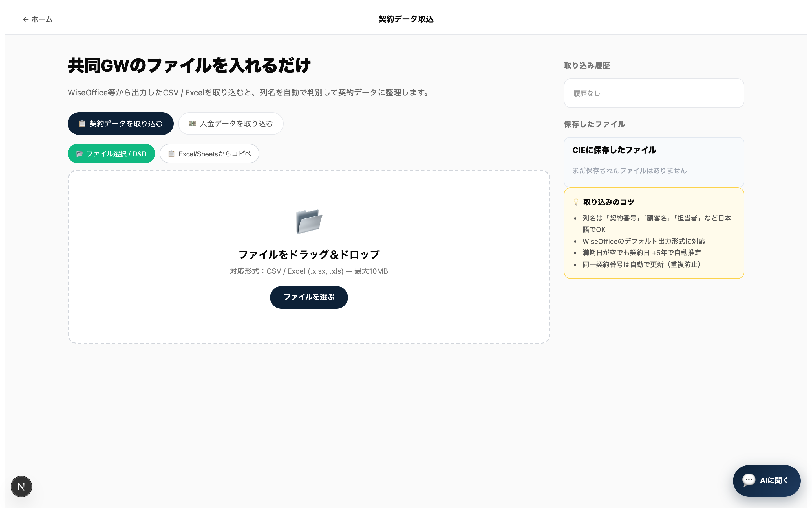Viewport: 812px width, 508px height.
Task: Click the money icon in 入金データを取り込む
Action: pyautogui.click(x=192, y=124)
